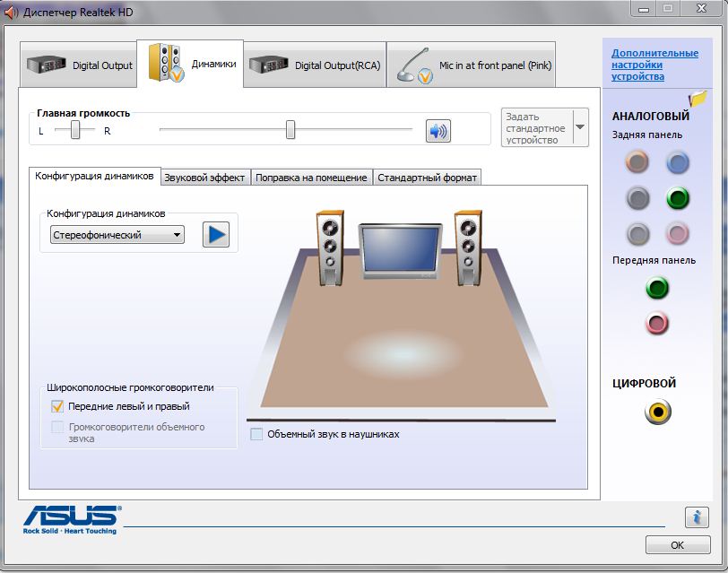Select the blue rear panel jack

click(x=678, y=161)
